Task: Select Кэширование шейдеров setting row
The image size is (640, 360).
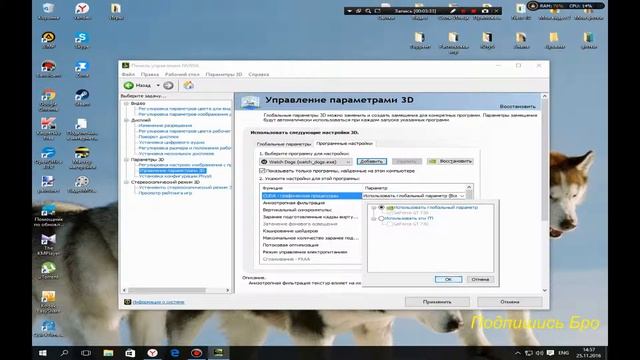Action: point(311,231)
